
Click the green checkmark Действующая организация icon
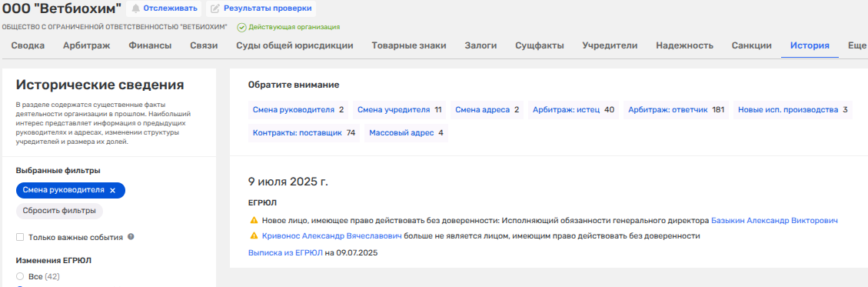(x=241, y=27)
